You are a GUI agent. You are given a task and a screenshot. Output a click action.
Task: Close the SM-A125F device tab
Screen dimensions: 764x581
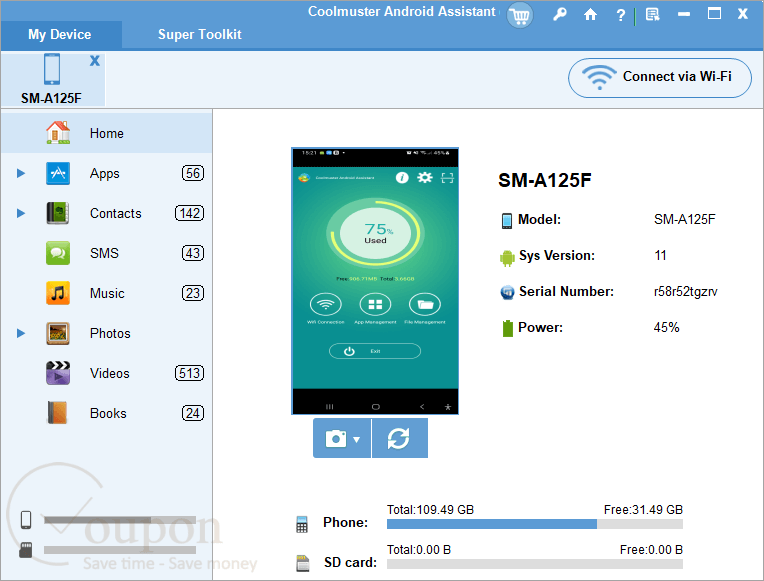tap(95, 60)
